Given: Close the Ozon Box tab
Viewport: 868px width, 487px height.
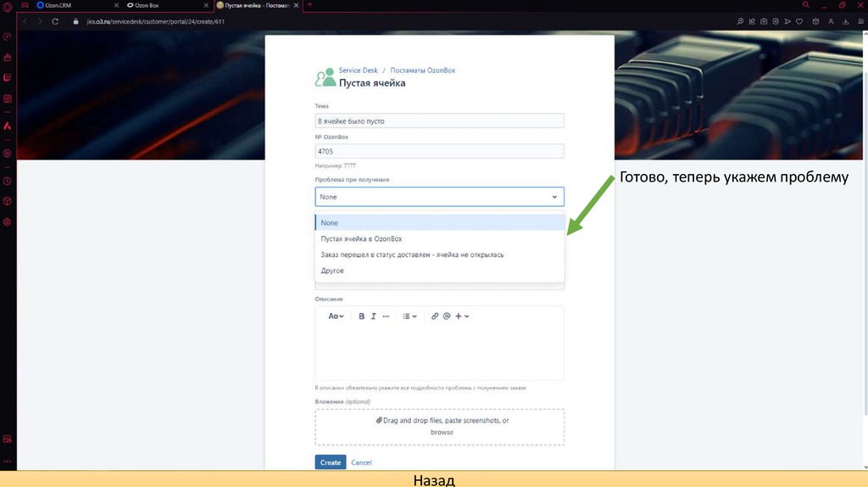Looking at the screenshot, I should pos(206,5).
